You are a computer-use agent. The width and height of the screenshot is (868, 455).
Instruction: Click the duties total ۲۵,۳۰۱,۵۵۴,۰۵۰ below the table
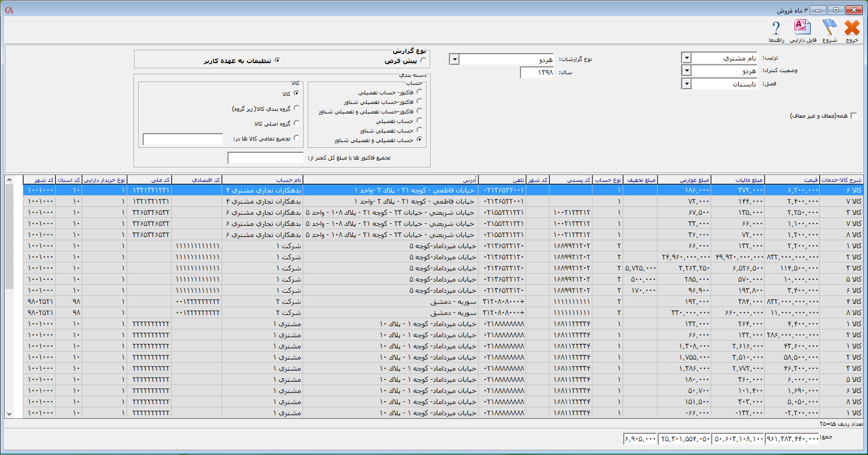[x=685, y=439]
